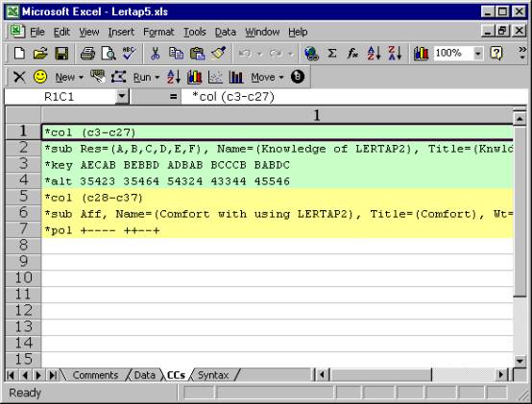The width and height of the screenshot is (532, 404).
Task: Open the New dropdown on the Lertap toolbar
Action: tap(69, 78)
